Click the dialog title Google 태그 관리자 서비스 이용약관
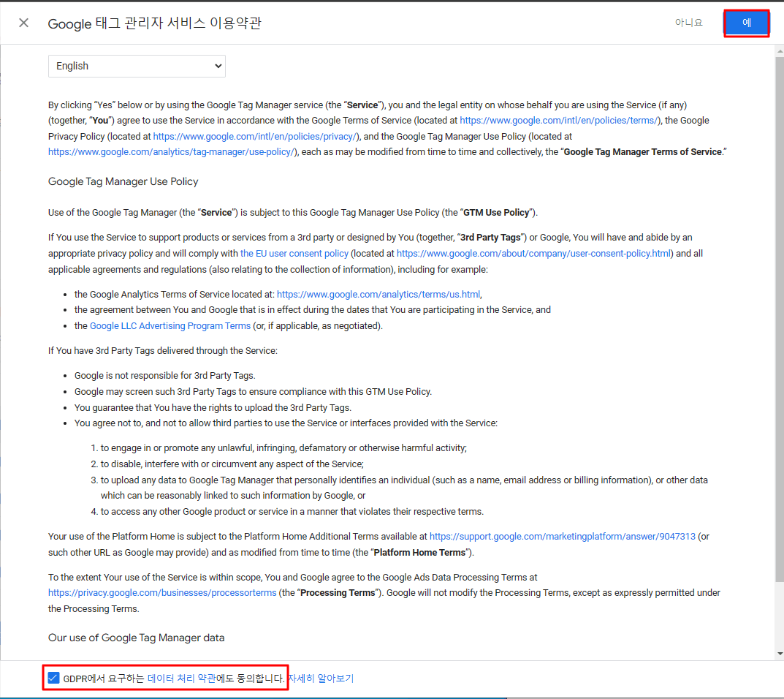The image size is (784, 699). [x=154, y=23]
